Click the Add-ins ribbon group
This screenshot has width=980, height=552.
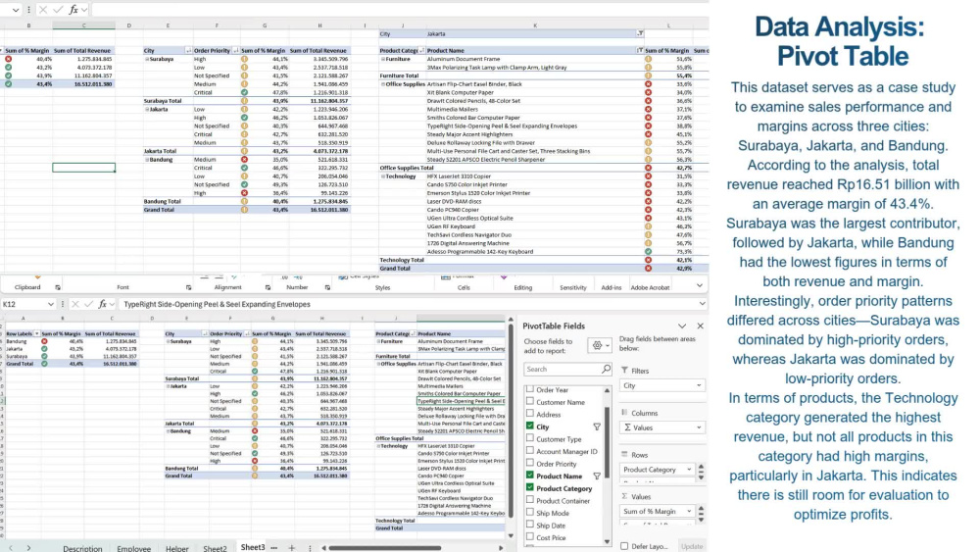pyautogui.click(x=612, y=287)
